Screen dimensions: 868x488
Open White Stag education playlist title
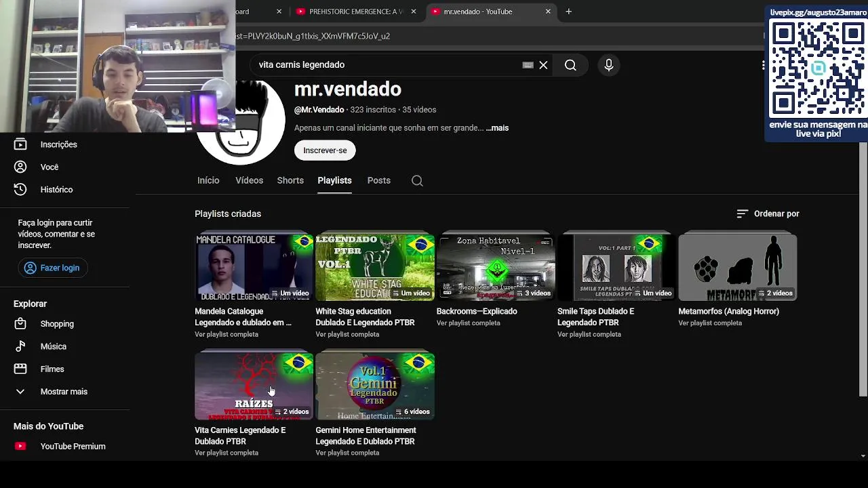click(365, 317)
